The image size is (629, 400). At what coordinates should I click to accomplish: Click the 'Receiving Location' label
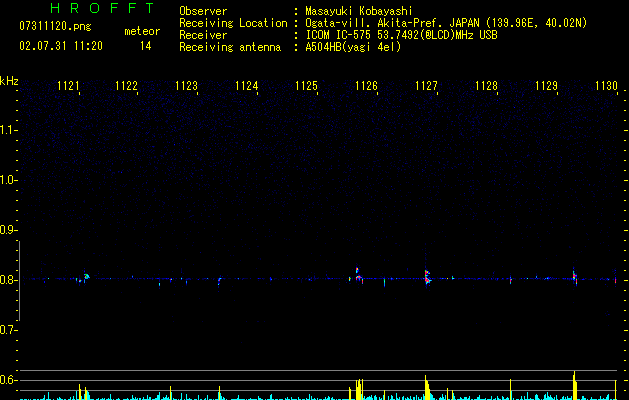point(233,23)
